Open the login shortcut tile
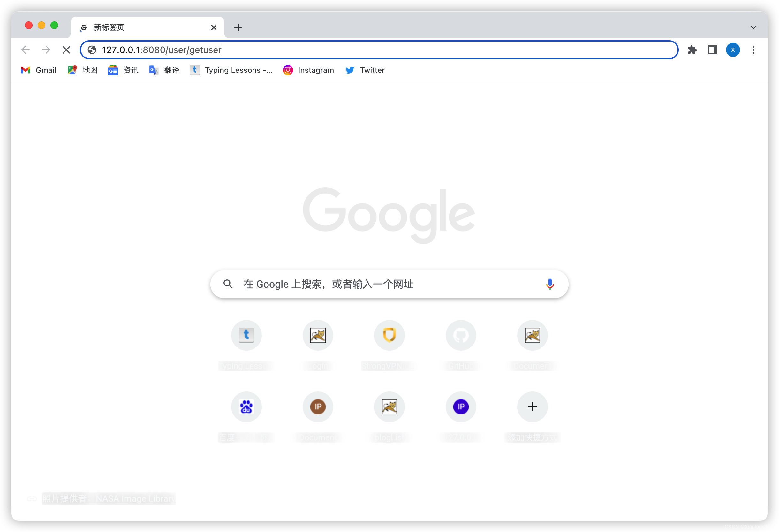The image size is (779, 532). click(318, 345)
